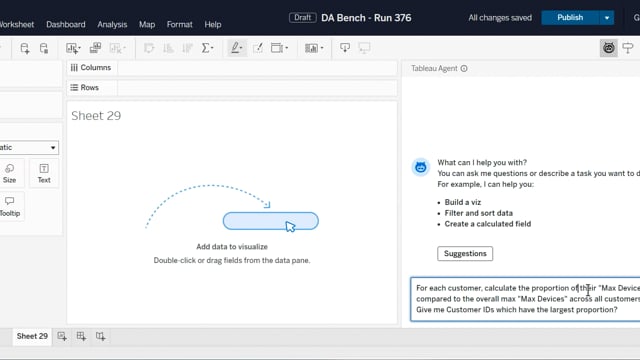Viewport: 640px width, 360px height.
Task: Click the Tooltip mark card
Action: click(x=10, y=207)
